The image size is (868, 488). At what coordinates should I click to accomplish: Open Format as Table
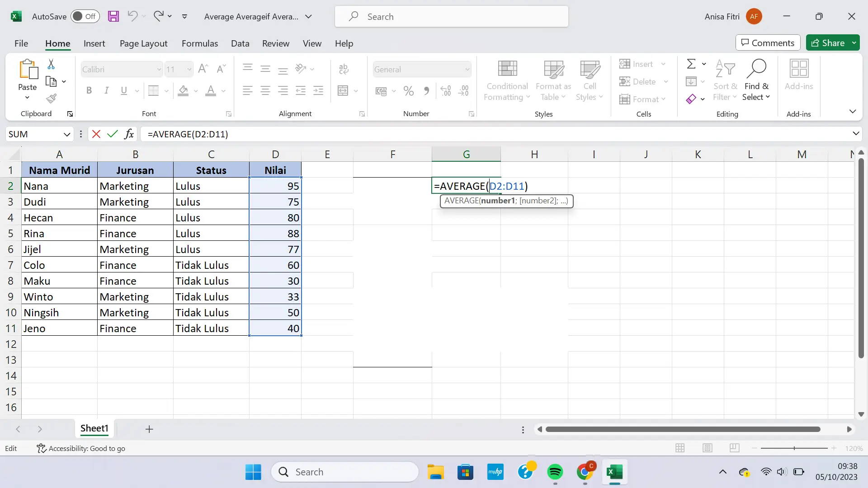point(553,81)
